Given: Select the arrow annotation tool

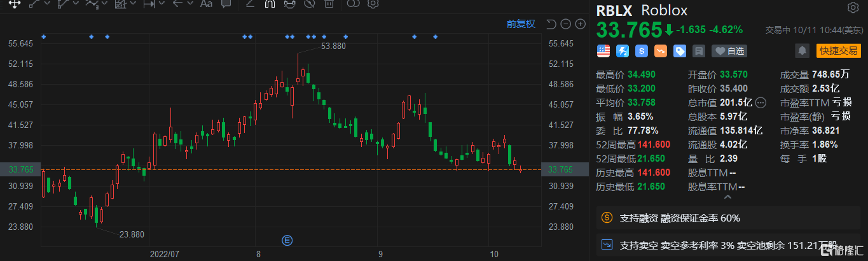Looking at the screenshot, I should pos(177,4).
